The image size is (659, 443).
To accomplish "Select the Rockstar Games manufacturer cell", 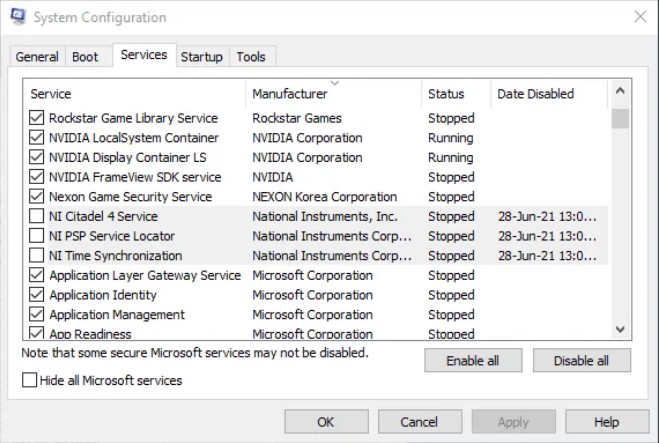I will click(x=297, y=118).
